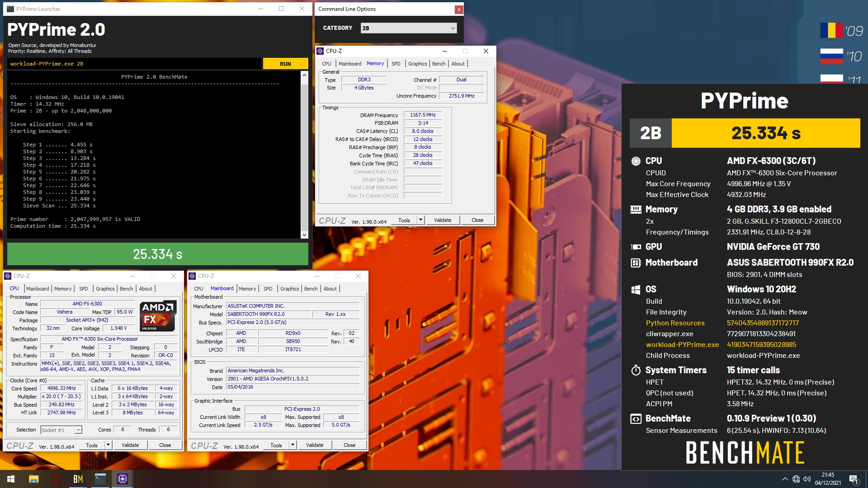
Task: Click the red taskbar icon beside File Explorer
Action: (x=56, y=479)
